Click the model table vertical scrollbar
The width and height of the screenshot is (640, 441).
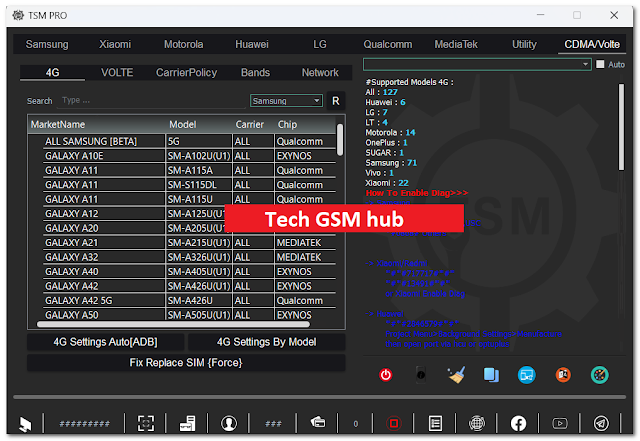point(340,140)
